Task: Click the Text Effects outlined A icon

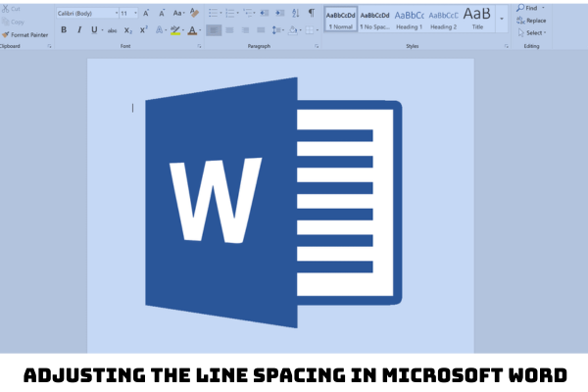Action: click(160, 30)
